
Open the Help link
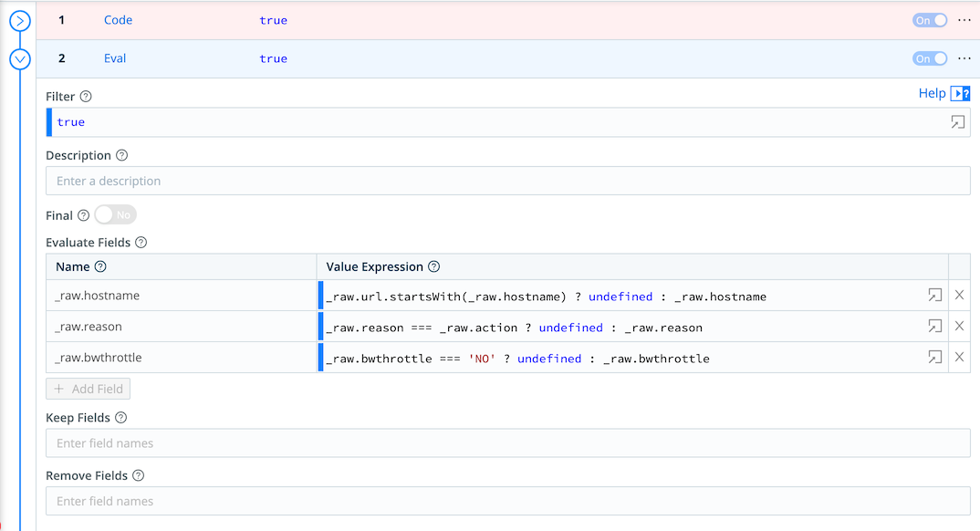pos(932,93)
